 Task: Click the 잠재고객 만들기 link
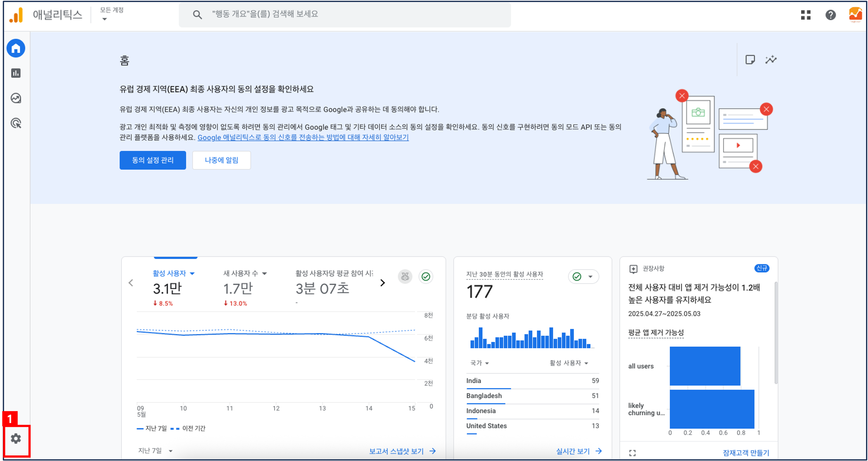tap(746, 453)
